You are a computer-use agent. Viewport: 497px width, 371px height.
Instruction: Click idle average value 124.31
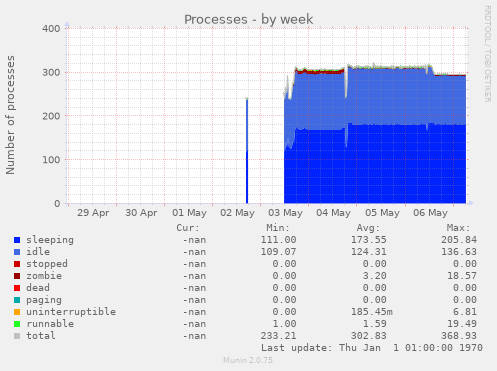click(369, 252)
